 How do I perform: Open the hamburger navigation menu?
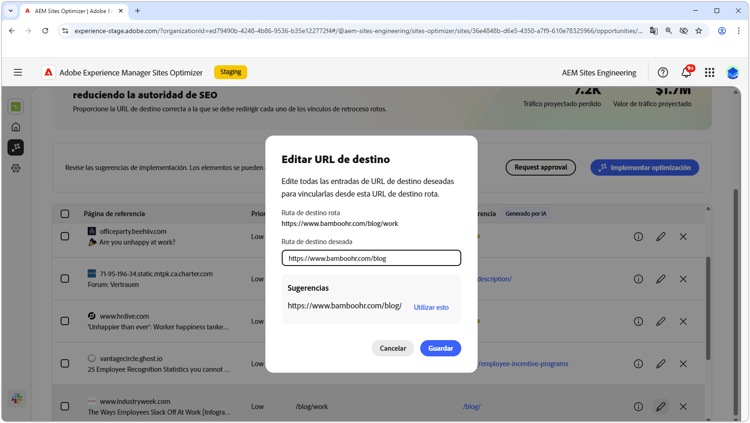(18, 72)
